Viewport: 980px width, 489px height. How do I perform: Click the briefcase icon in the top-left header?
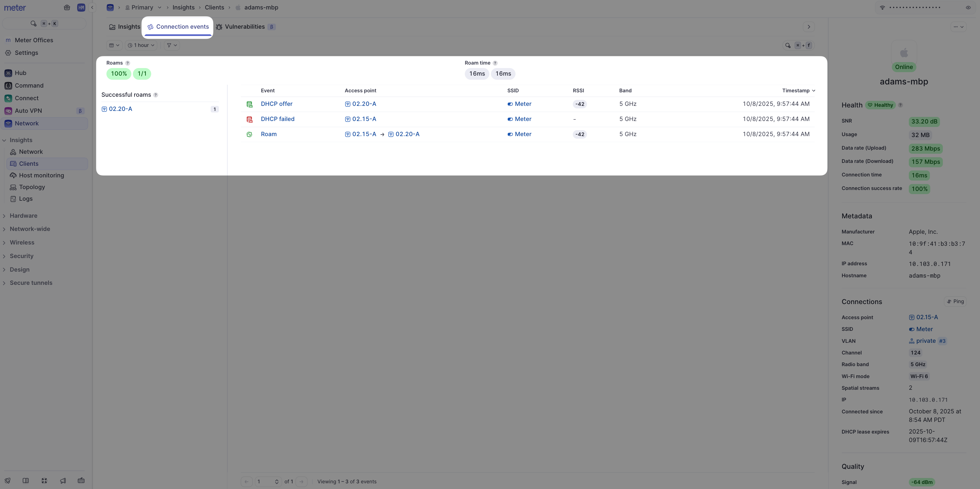(x=67, y=8)
